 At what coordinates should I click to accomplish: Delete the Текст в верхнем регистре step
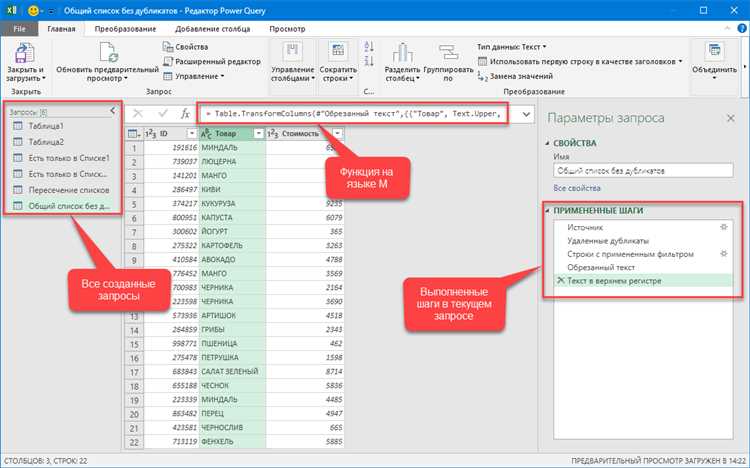[x=560, y=280]
